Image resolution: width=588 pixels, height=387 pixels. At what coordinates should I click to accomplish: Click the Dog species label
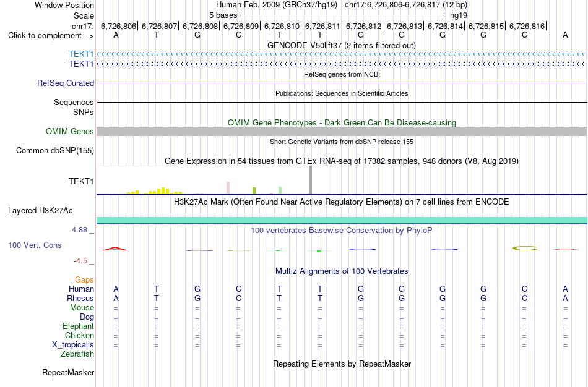click(87, 317)
